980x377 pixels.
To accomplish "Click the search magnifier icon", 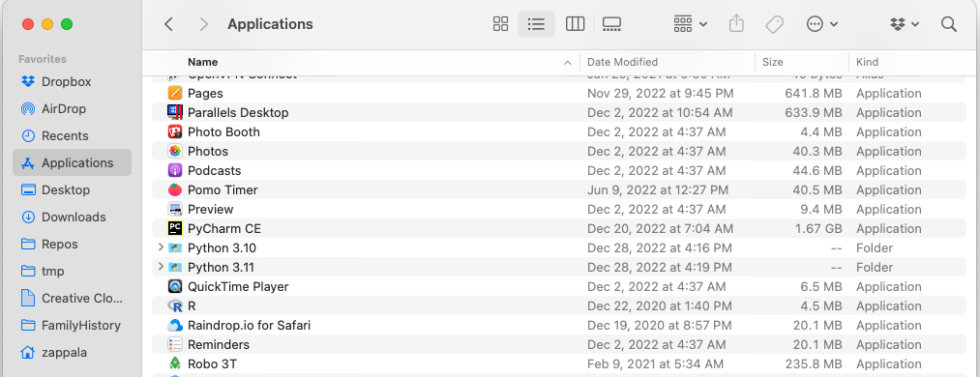I will pyautogui.click(x=949, y=24).
